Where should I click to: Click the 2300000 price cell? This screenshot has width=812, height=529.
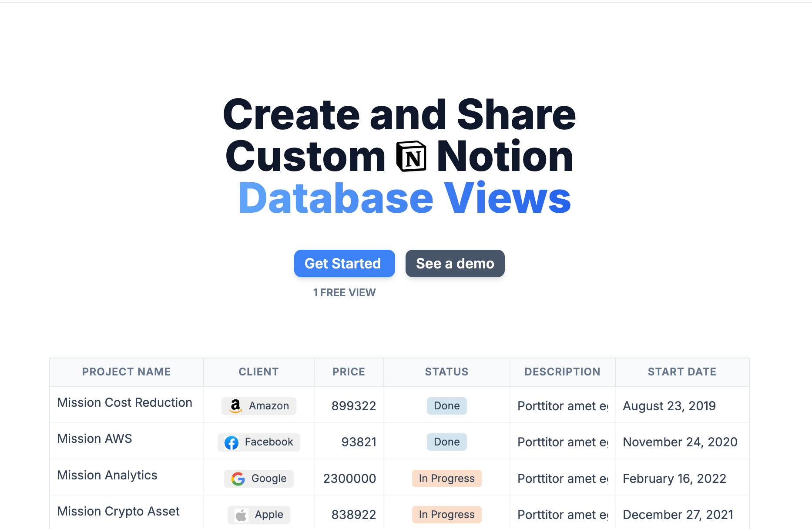point(349,478)
